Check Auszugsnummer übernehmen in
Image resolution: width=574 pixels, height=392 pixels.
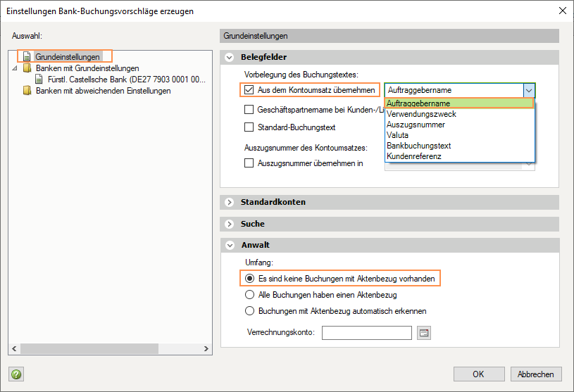(249, 163)
